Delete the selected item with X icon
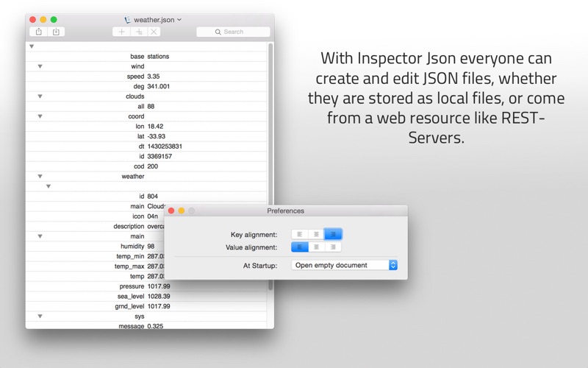Screen dimensions: 588x368 pos(154,32)
